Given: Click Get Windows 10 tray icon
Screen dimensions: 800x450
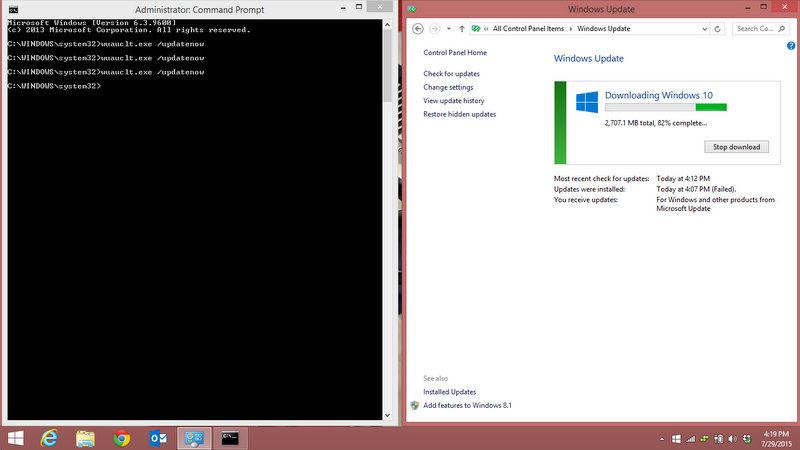Looking at the screenshot, I should click(x=676, y=439).
